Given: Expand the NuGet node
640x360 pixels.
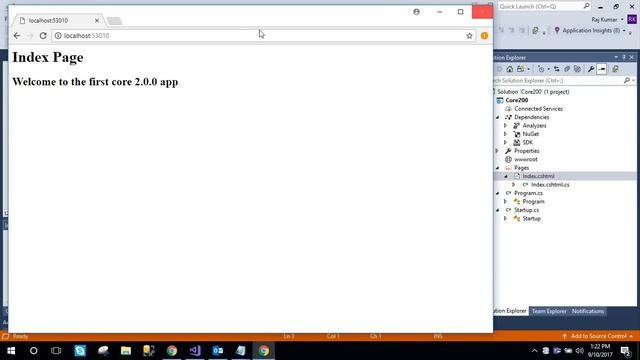Looking at the screenshot, I should click(505, 134).
